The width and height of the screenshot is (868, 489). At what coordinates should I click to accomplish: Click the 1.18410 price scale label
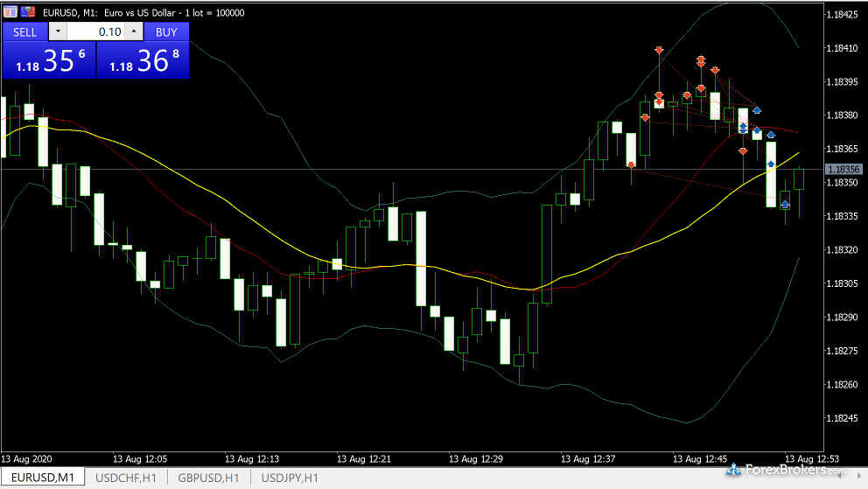click(842, 48)
